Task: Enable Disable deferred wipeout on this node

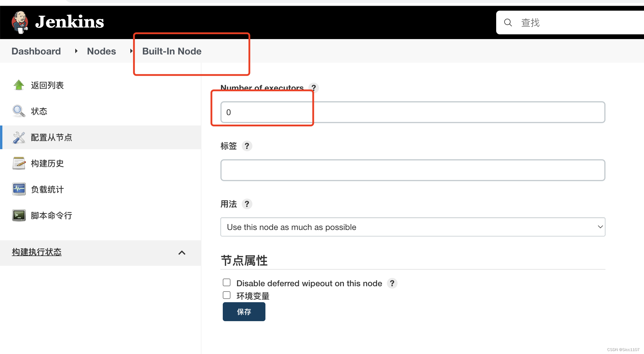Action: pyautogui.click(x=227, y=283)
